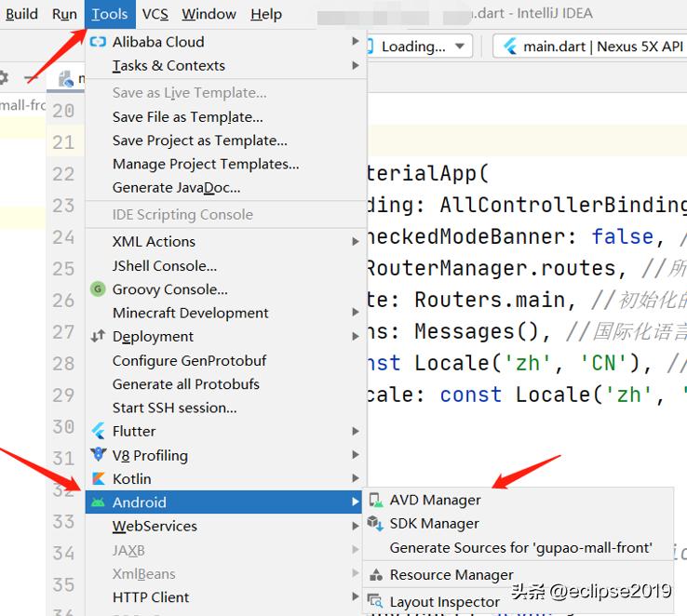Select Save File as Template
Image resolution: width=687 pixels, height=616 pixels.
(187, 117)
